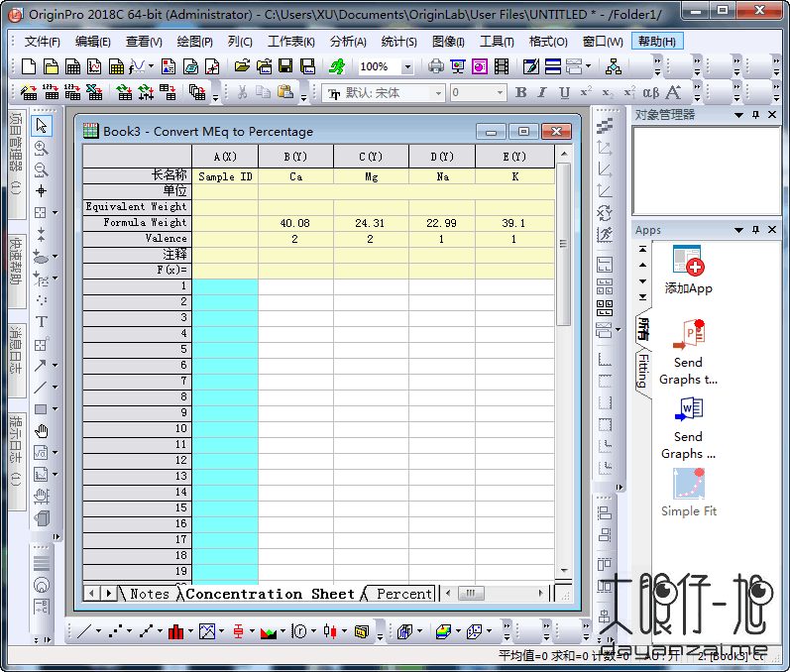Image resolution: width=790 pixels, height=672 pixels.
Task: Open the 分析(A) menu
Action: click(x=348, y=42)
